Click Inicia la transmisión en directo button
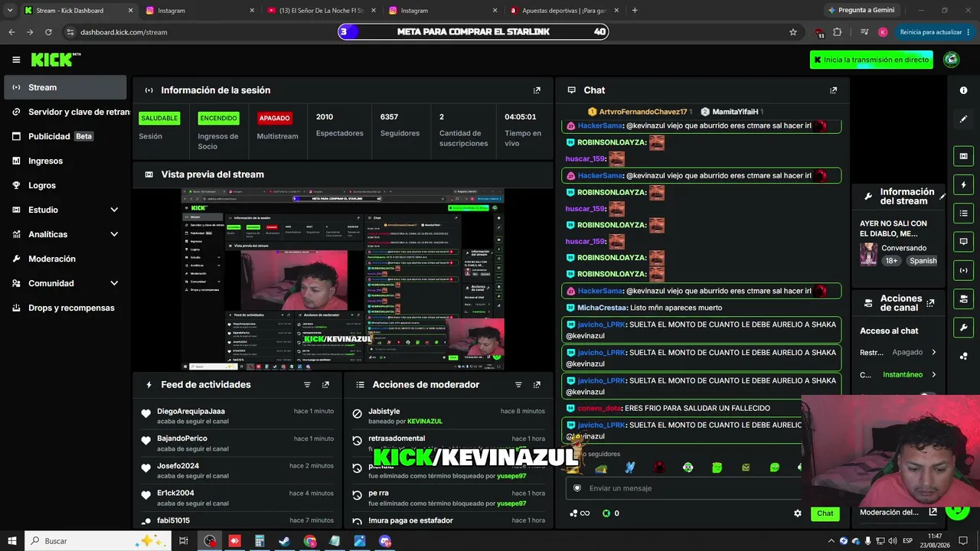980x551 pixels. [871, 60]
